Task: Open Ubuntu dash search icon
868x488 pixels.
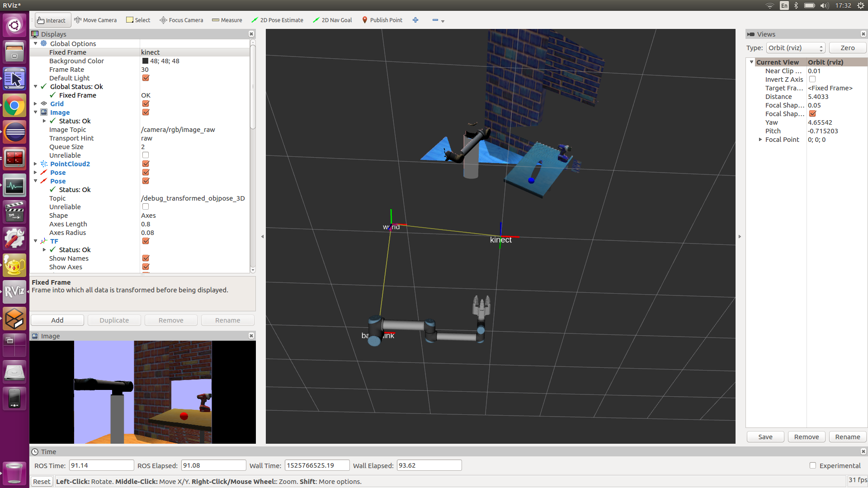Action: tap(14, 25)
